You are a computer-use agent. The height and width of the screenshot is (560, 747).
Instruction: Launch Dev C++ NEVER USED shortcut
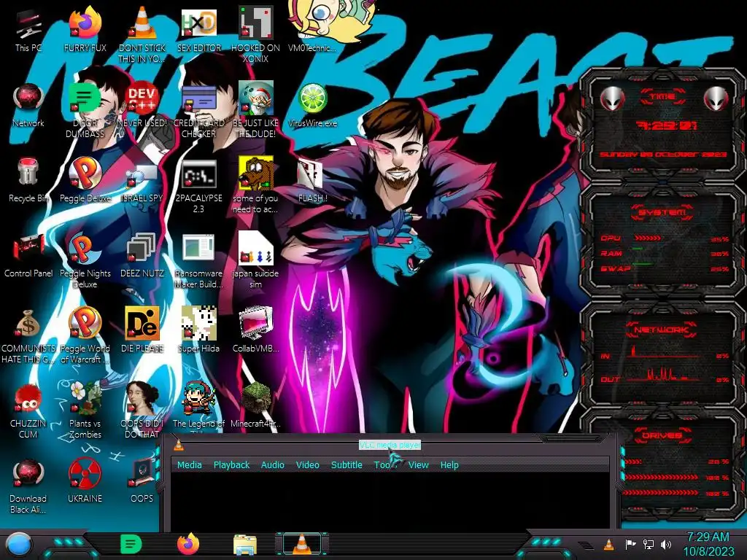[x=142, y=106]
